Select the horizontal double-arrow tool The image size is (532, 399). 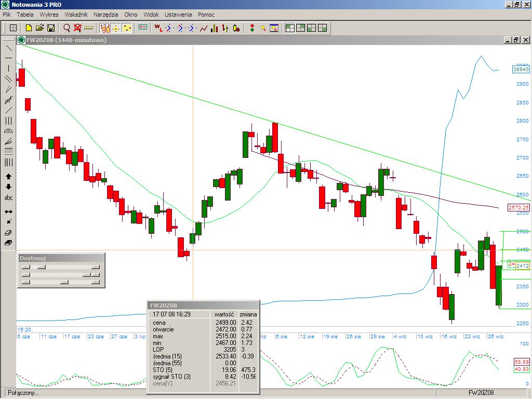[8, 212]
